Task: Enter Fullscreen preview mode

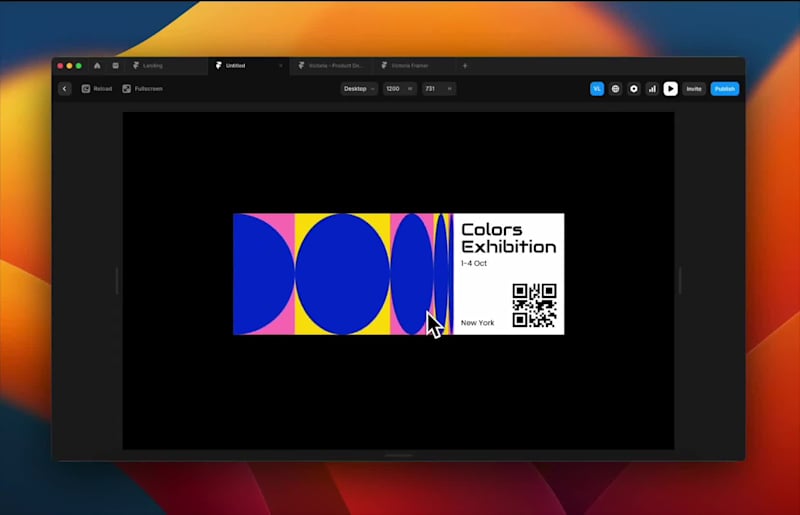Action: click(x=142, y=89)
